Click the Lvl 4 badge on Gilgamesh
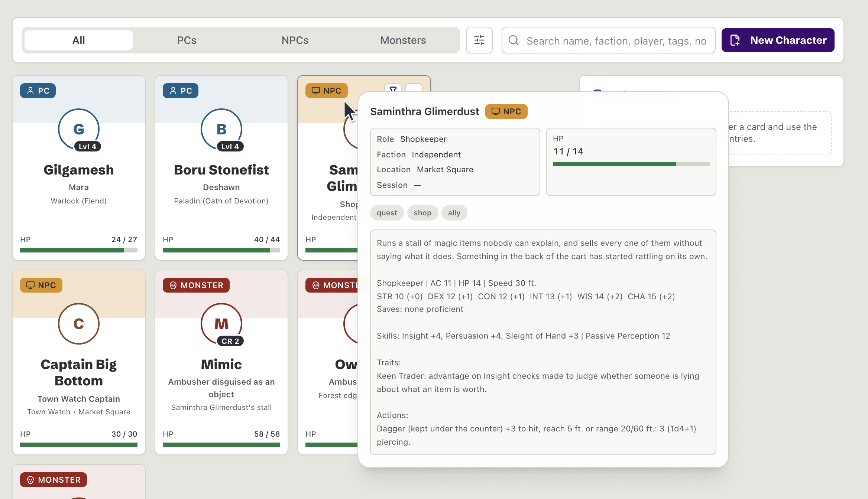Image resolution: width=868 pixels, height=499 pixels. coord(87,147)
